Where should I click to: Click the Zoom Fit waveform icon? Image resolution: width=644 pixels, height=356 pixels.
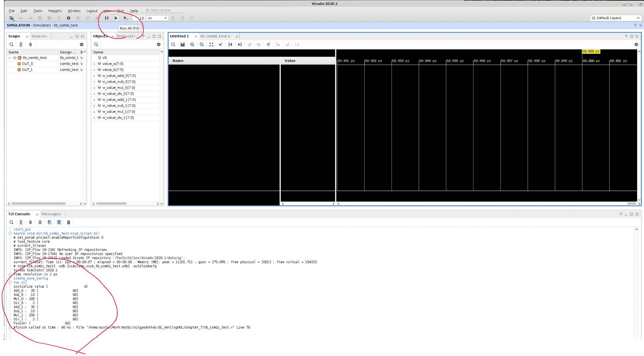point(211,44)
